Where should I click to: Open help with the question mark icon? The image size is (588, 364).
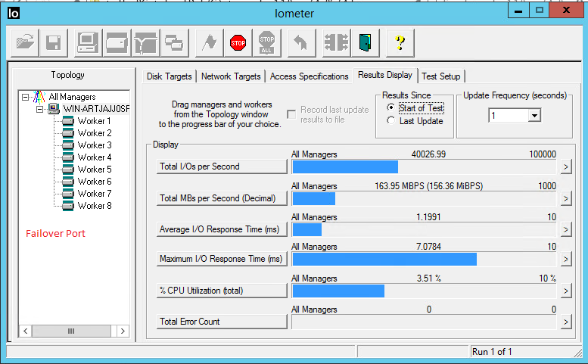[400, 42]
